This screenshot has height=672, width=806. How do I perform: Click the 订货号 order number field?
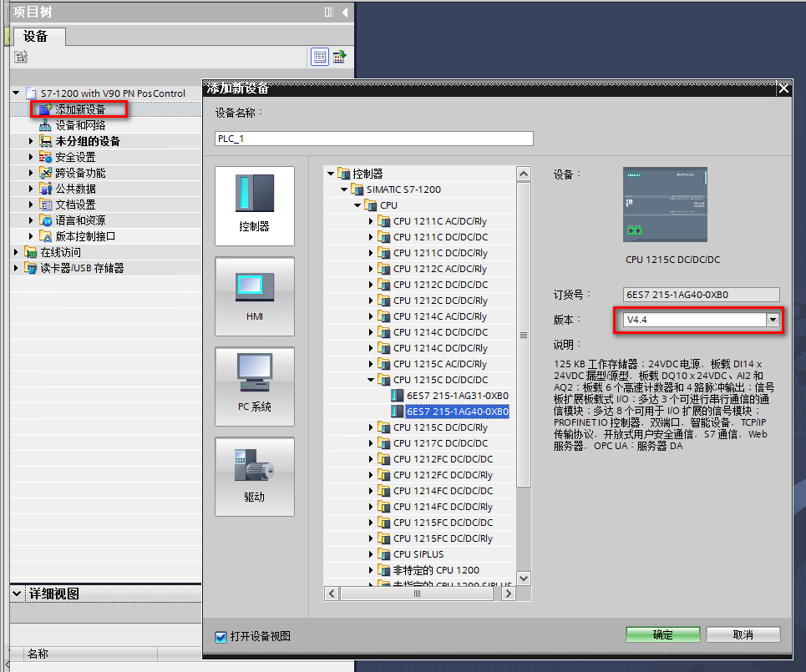point(701,295)
